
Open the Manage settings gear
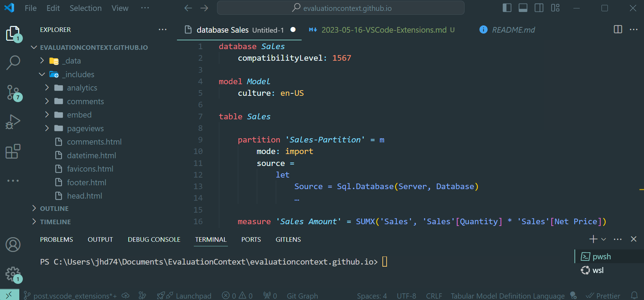pos(13,274)
